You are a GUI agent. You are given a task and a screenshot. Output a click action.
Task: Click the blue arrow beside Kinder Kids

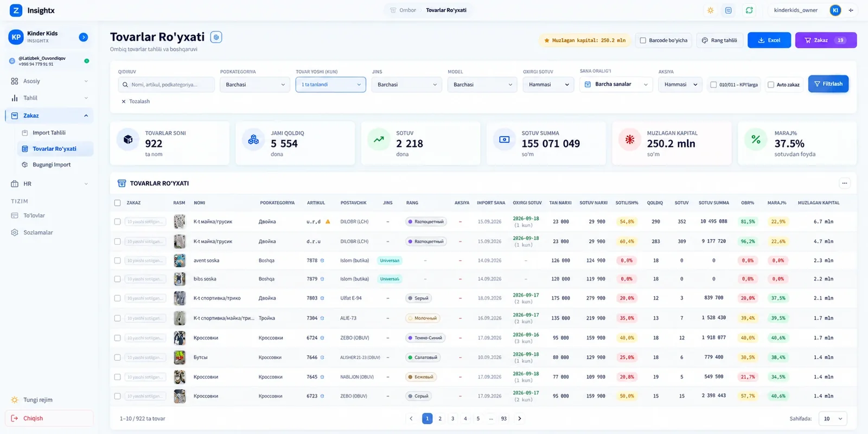pos(84,37)
